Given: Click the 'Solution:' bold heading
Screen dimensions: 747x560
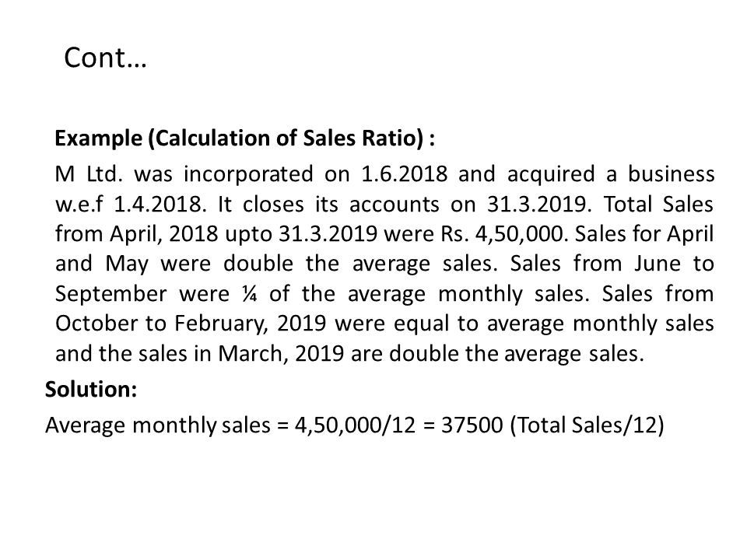Looking at the screenshot, I should (91, 390).
